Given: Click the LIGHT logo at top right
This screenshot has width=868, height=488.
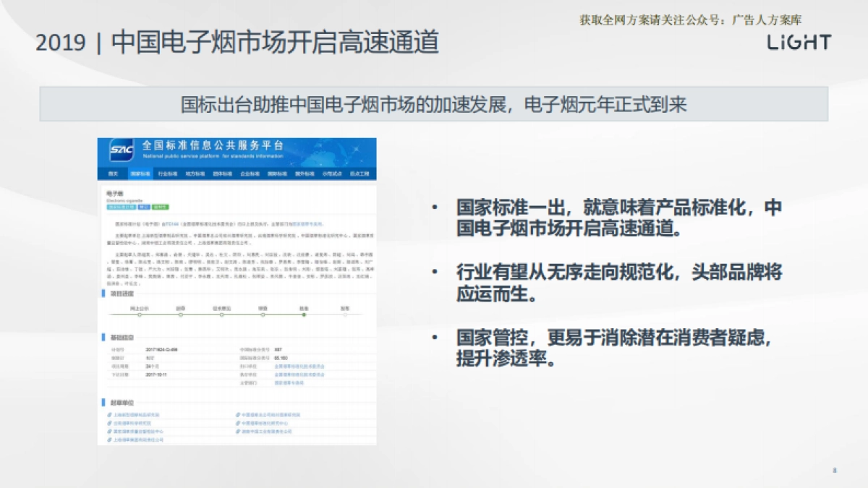Looking at the screenshot, I should tap(799, 43).
